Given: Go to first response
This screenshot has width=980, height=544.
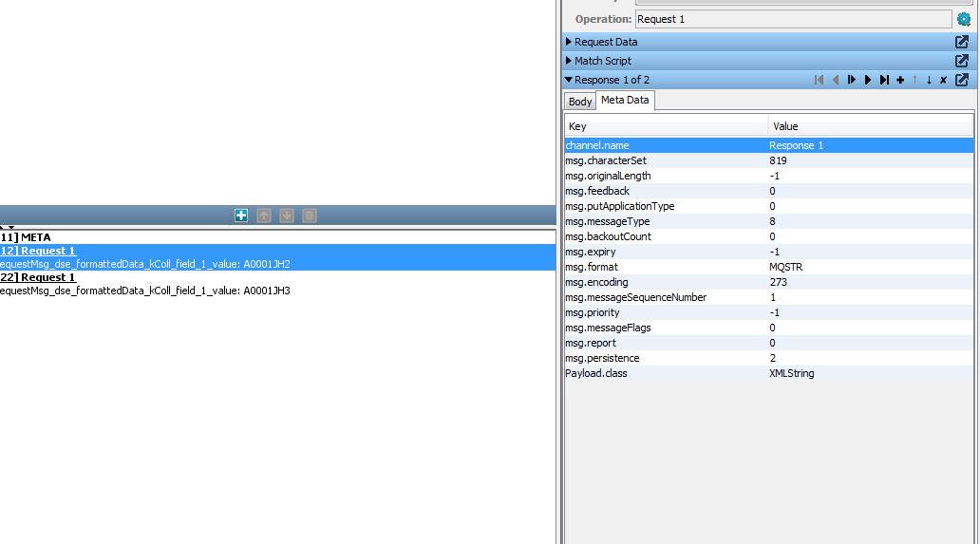Looking at the screenshot, I should point(819,80).
